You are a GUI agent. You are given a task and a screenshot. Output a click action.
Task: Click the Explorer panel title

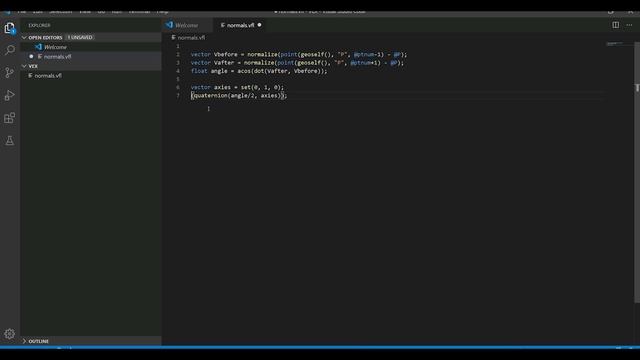[39, 25]
